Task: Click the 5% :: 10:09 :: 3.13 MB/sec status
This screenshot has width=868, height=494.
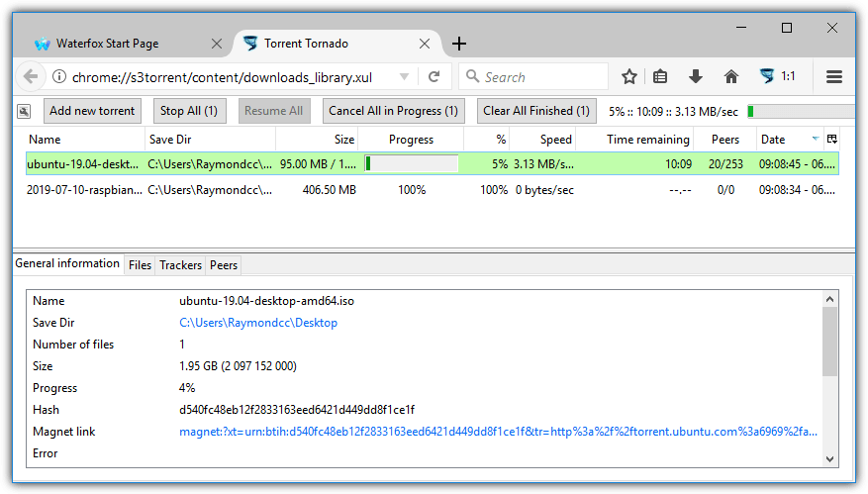Action: pyautogui.click(x=673, y=111)
